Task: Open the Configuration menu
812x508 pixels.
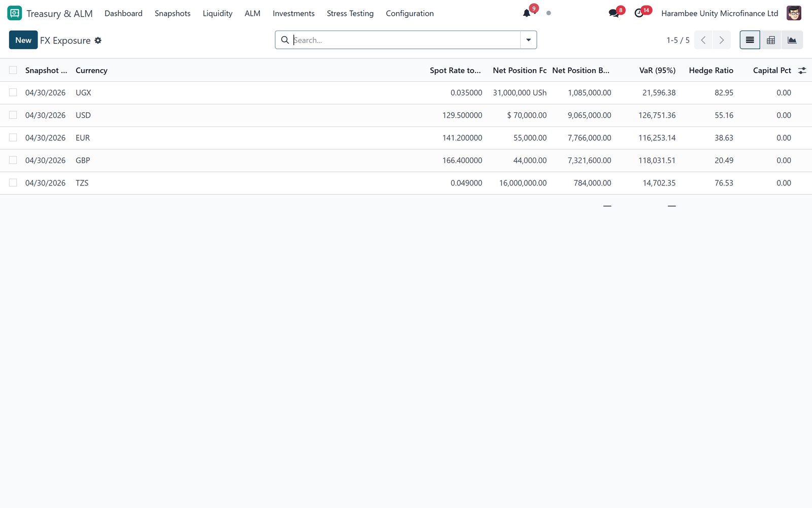Action: click(410, 13)
